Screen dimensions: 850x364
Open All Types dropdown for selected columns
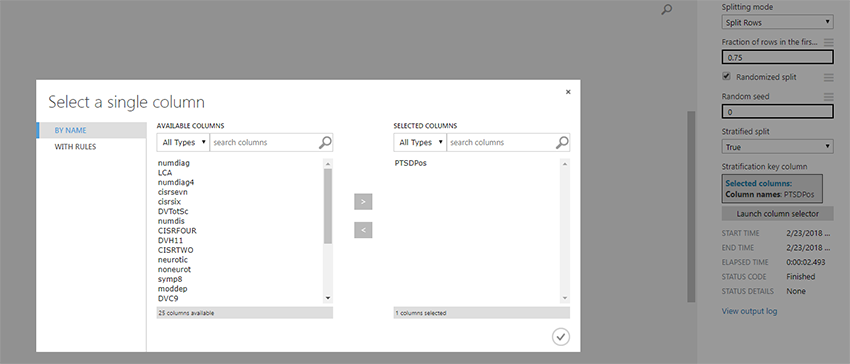tap(420, 142)
